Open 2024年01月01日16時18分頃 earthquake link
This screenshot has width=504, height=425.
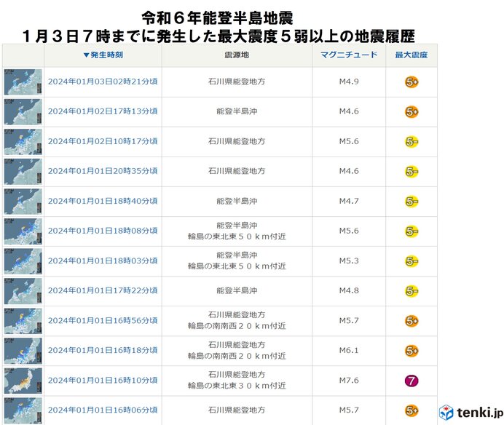click(103, 351)
